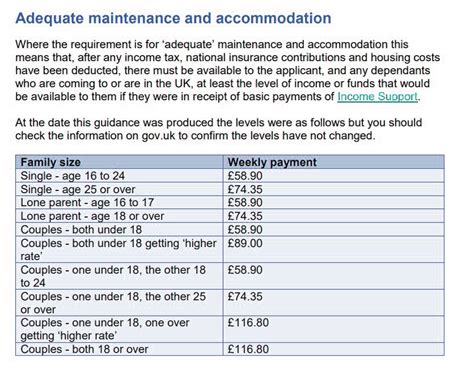The image size is (474, 370).
Task: Click the £89.00 weekly payment cell
Action: pyautogui.click(x=334, y=250)
